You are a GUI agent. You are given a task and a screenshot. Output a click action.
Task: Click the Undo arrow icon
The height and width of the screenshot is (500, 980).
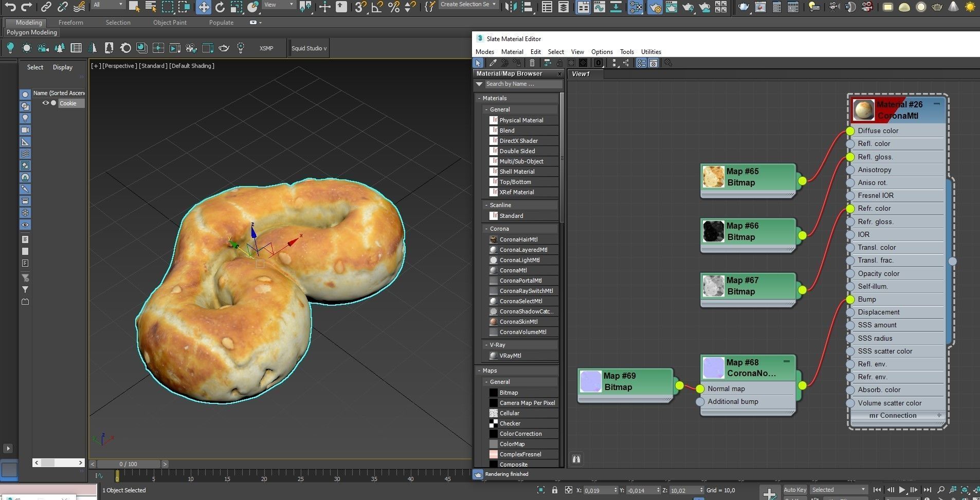pyautogui.click(x=10, y=7)
